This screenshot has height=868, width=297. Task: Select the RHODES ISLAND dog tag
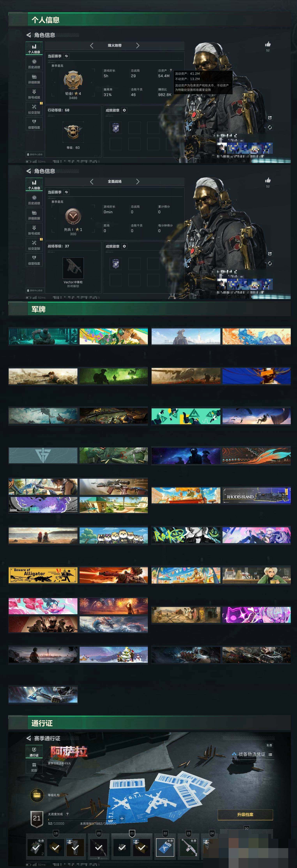click(x=256, y=495)
